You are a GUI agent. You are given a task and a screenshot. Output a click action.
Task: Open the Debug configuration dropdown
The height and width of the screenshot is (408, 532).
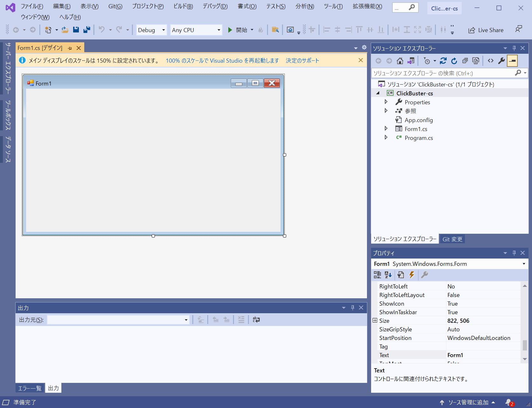pyautogui.click(x=151, y=30)
